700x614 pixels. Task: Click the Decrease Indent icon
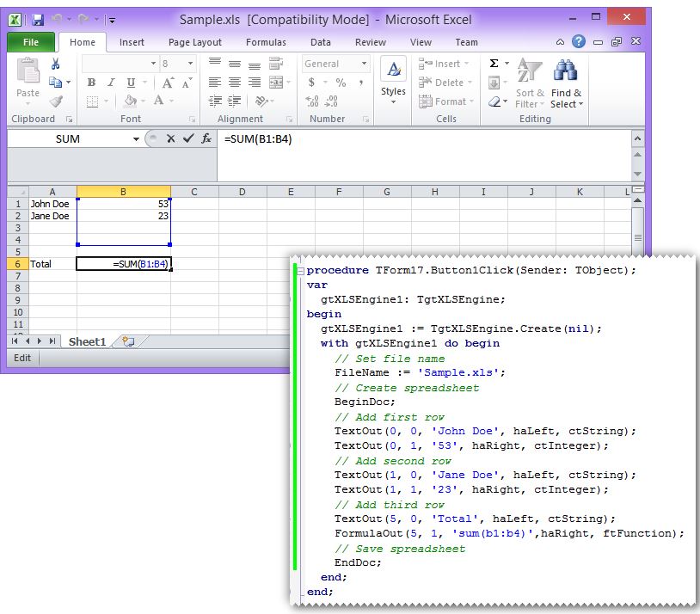215,101
